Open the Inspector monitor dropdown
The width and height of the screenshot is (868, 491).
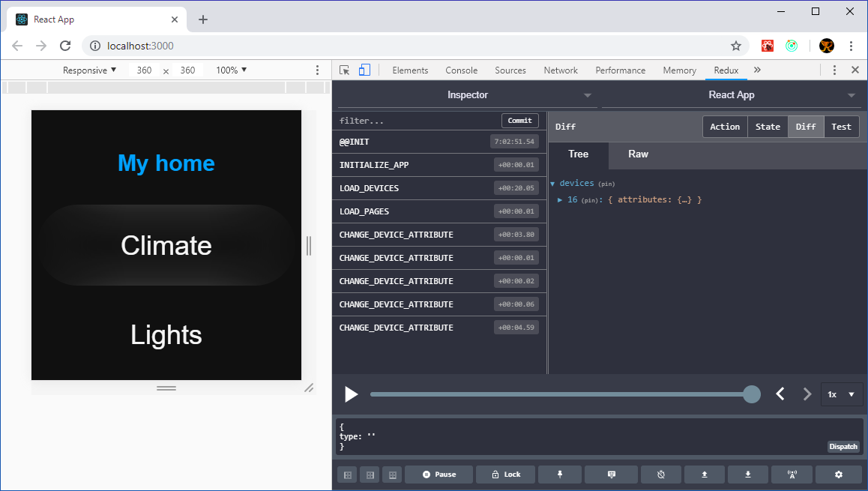click(467, 95)
